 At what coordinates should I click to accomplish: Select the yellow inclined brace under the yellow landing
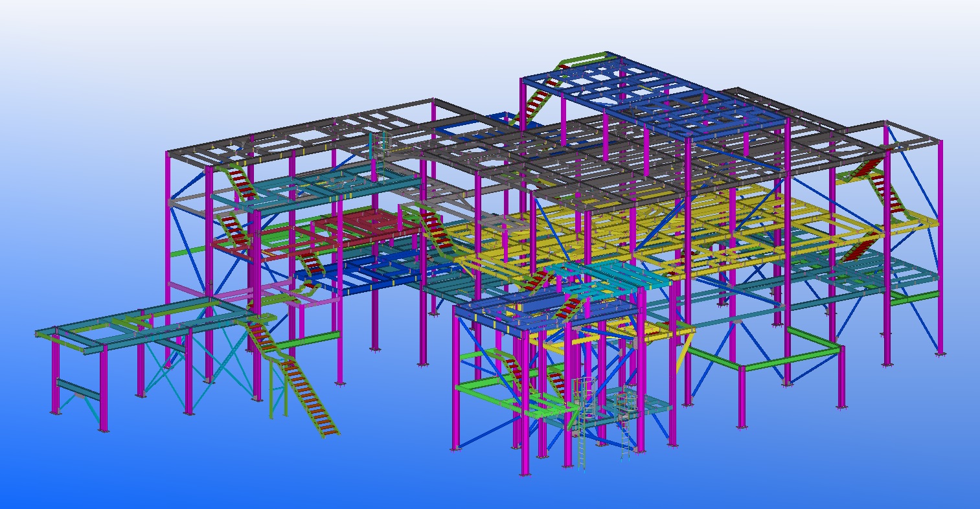(x=683, y=354)
